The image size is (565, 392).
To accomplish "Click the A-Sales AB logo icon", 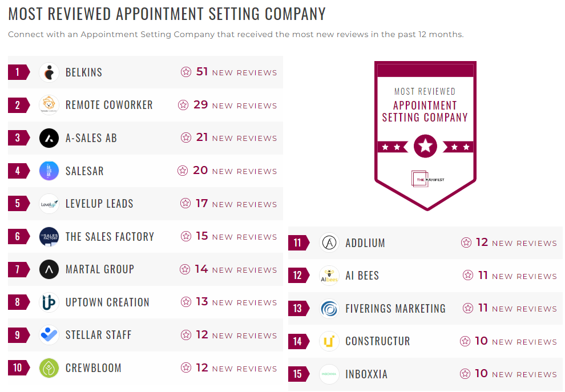I will point(49,138).
